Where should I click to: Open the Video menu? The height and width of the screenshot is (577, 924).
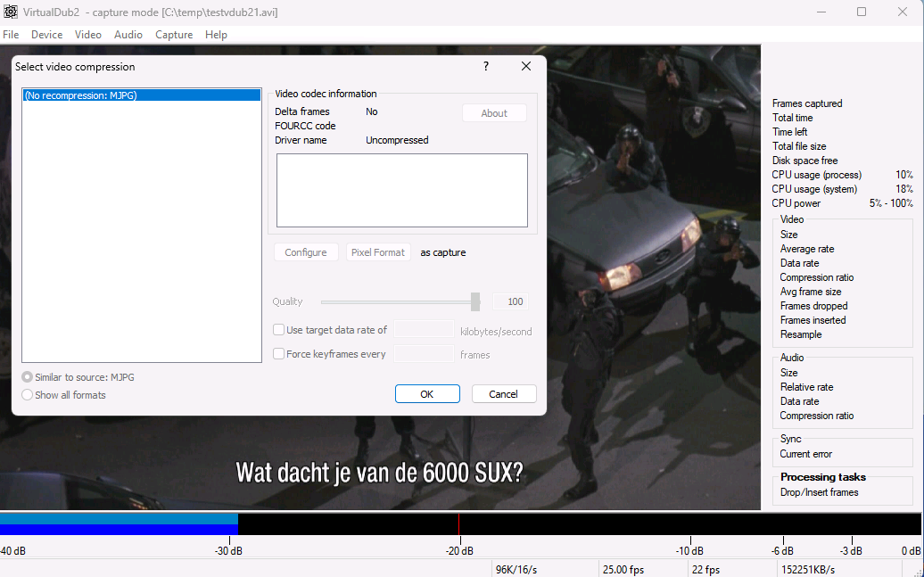87,35
